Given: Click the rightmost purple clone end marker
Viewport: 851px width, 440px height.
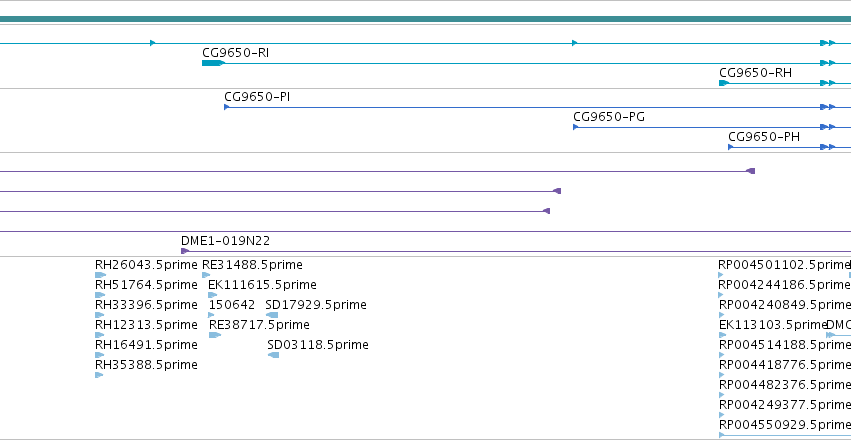Looking at the screenshot, I should point(751,171).
